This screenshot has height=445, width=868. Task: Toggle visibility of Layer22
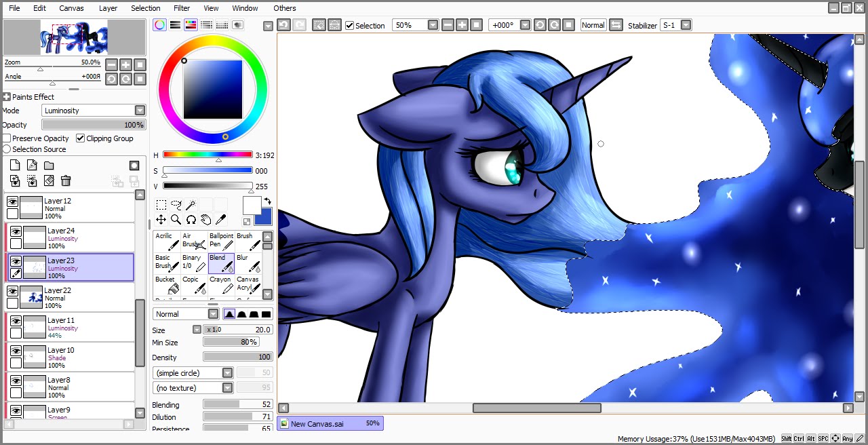[x=12, y=291]
